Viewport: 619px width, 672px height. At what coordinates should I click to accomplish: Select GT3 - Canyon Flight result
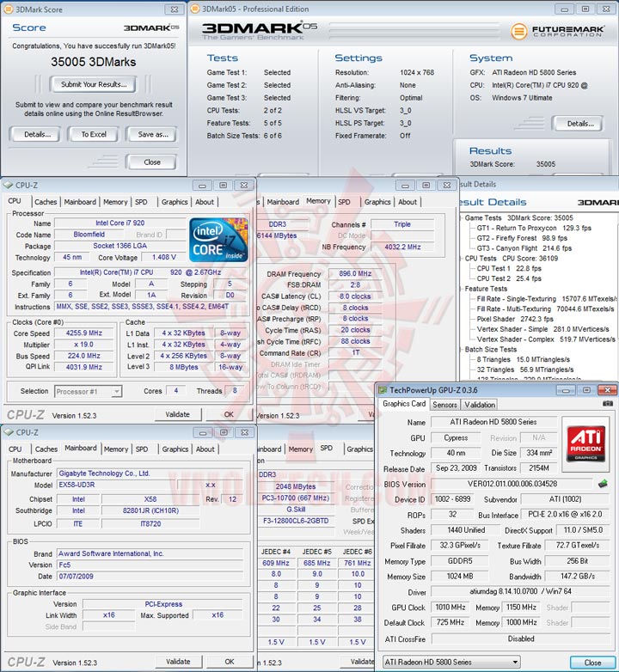pos(524,248)
